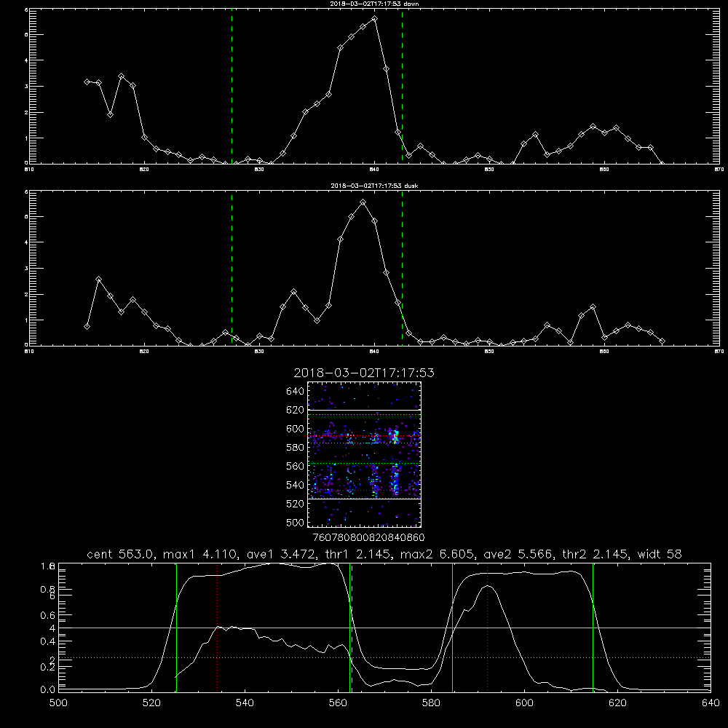Click the '640' label on heatmap y-axis
This screenshot has height=728, width=728.
click(296, 392)
